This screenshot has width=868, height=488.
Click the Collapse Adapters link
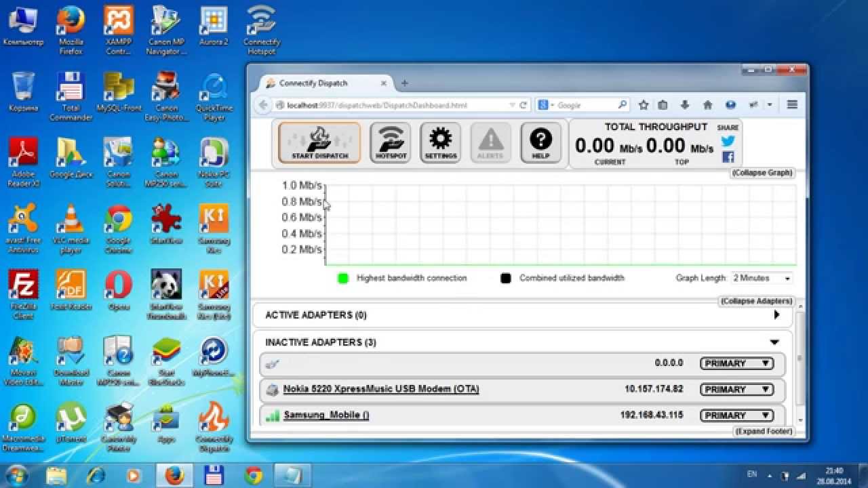pyautogui.click(x=756, y=301)
